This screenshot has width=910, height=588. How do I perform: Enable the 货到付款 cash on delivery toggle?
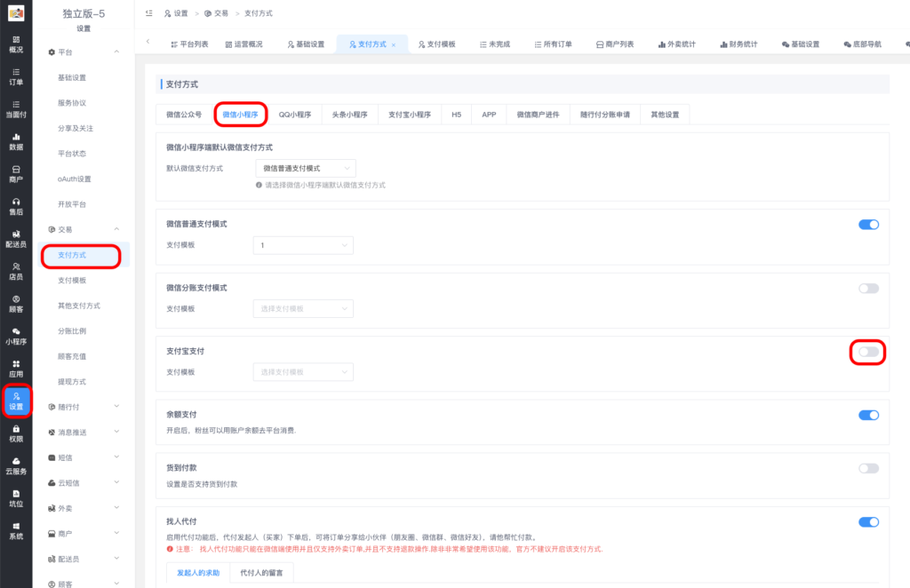click(867, 468)
